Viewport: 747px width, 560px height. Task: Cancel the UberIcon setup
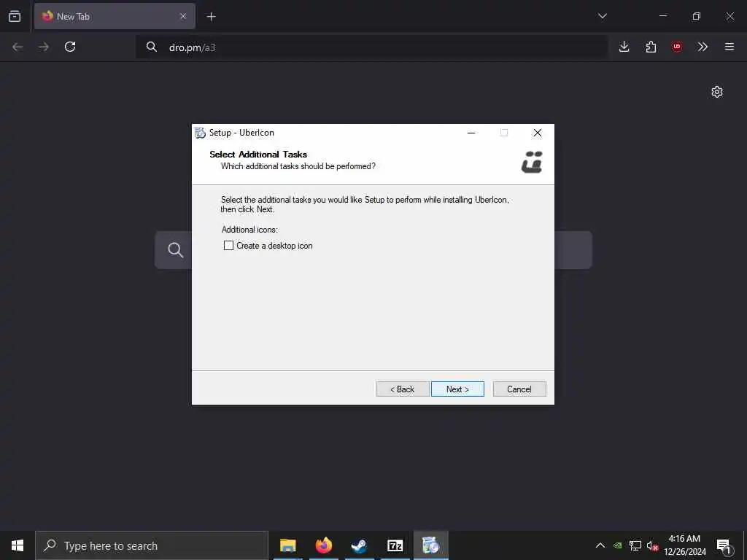point(519,389)
